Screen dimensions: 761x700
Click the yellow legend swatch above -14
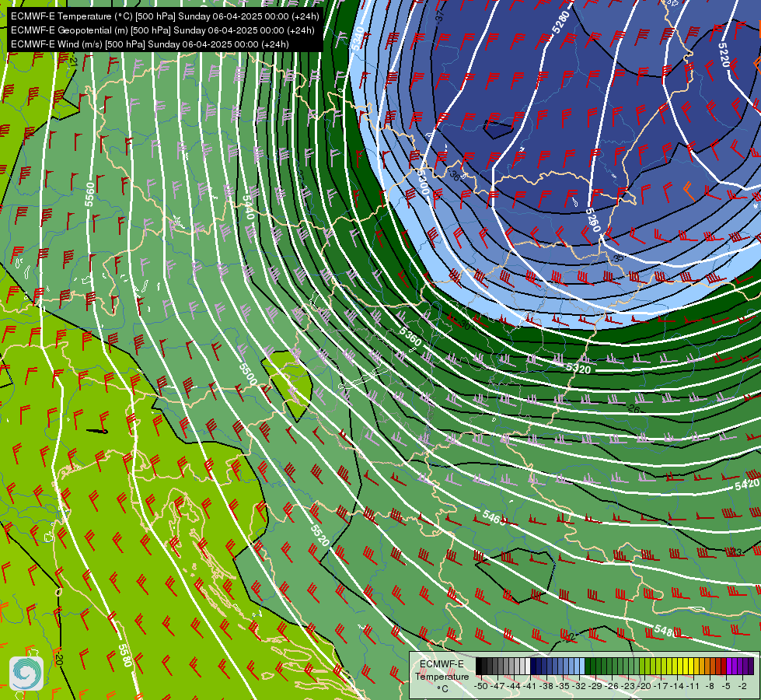click(x=680, y=666)
